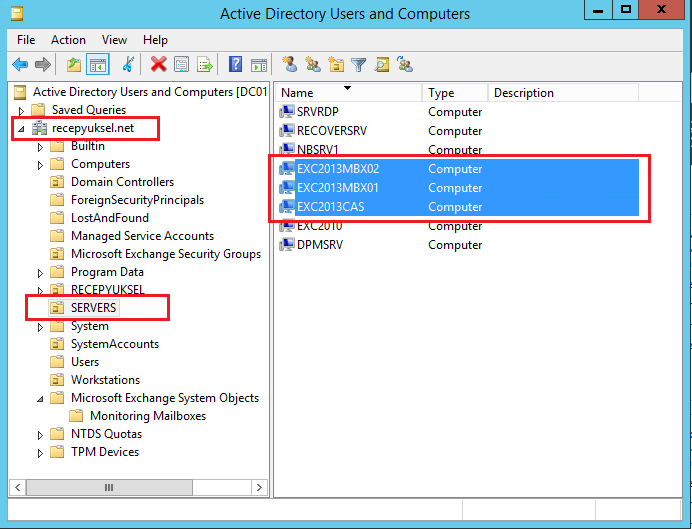Viewport: 692px width, 529px height.
Task: Click the application icon in title bar
Action: click(x=17, y=14)
